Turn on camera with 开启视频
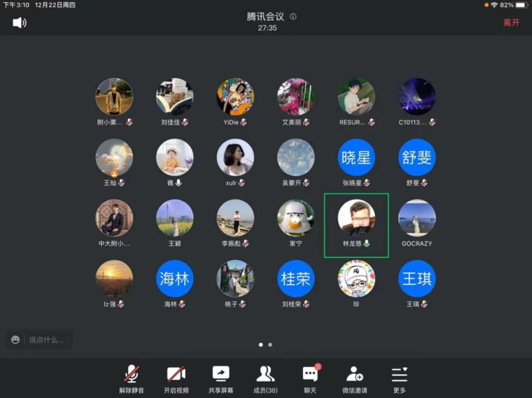Image resolution: width=532 pixels, height=398 pixels. click(x=177, y=379)
